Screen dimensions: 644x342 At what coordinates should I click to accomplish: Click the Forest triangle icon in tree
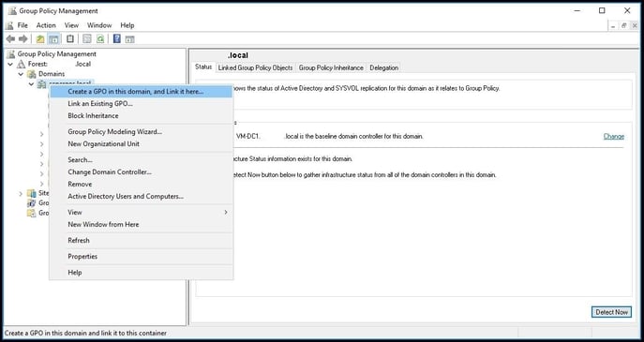pyautogui.click(x=21, y=64)
